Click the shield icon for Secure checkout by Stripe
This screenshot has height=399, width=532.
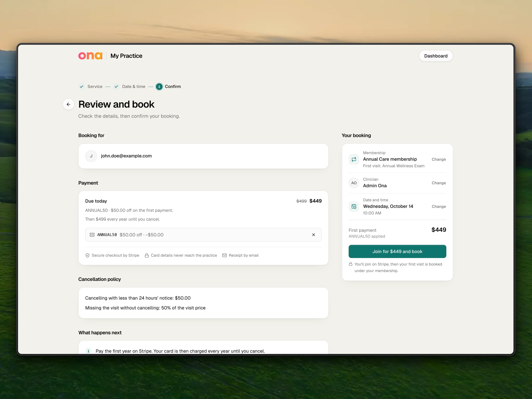(x=87, y=255)
